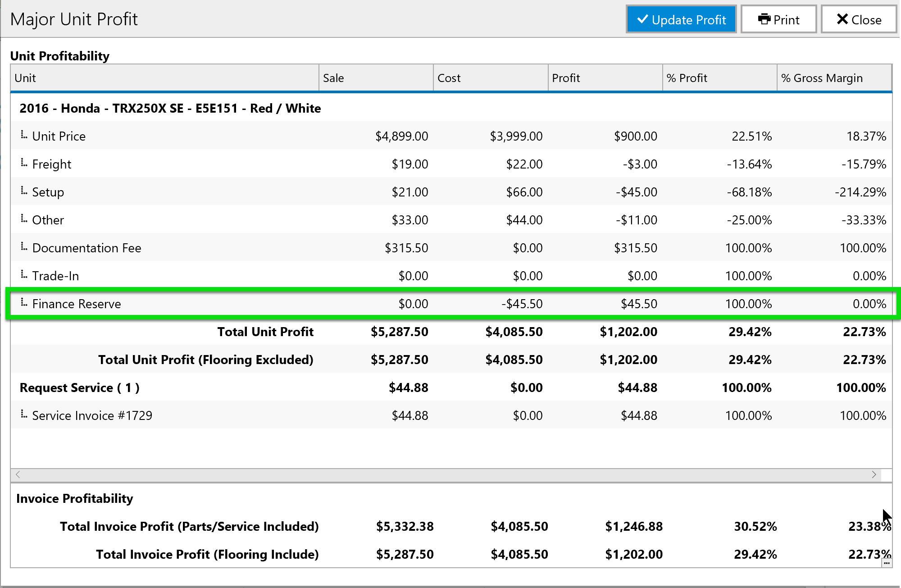Select the 2016 Honda TRX250X SE row
Screen dimensions: 901x588
170,108
